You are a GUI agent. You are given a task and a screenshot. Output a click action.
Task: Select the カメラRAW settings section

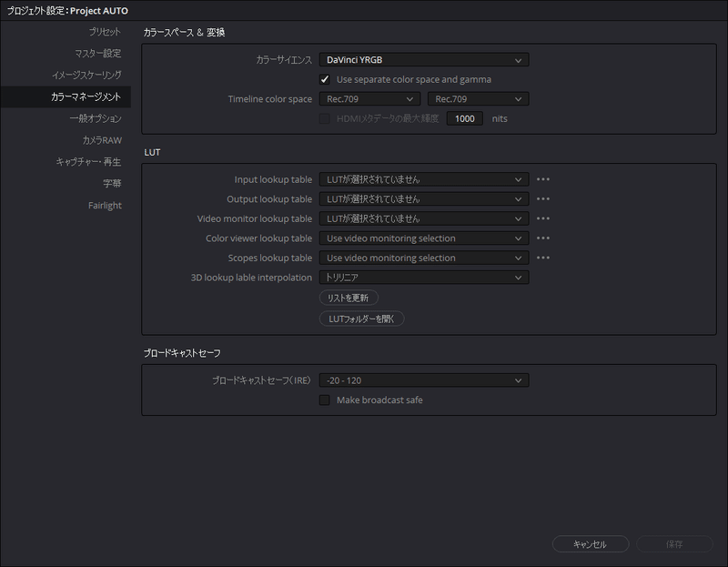tap(102, 140)
